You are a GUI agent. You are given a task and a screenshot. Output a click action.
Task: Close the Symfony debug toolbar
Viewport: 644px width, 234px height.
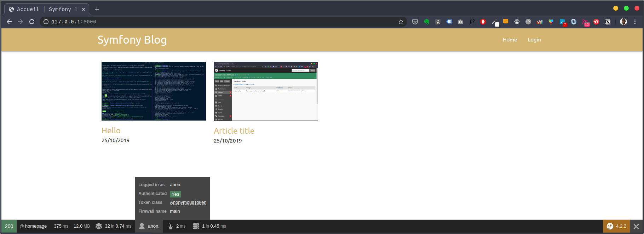coord(636,226)
